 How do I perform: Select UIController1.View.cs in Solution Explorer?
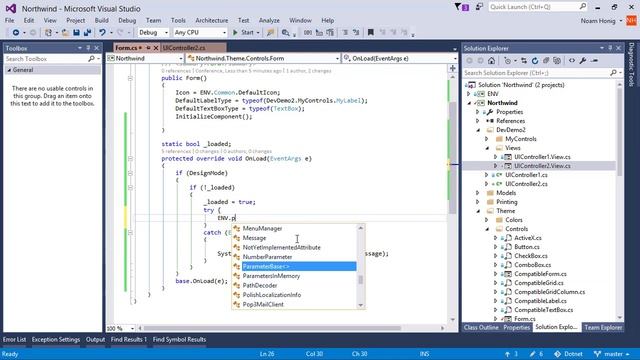coord(542,157)
